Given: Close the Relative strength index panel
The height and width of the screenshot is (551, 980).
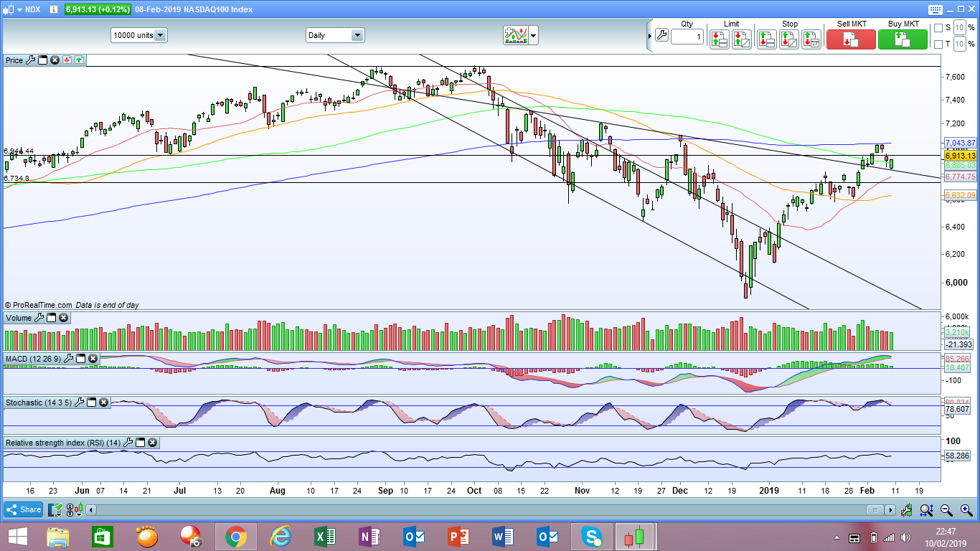Looking at the screenshot, I should click(154, 443).
